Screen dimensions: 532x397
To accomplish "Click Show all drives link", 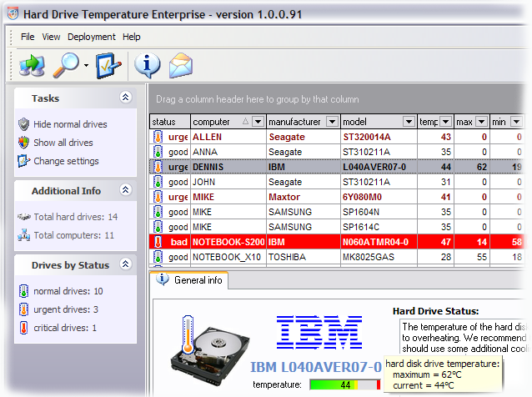I will pos(63,143).
